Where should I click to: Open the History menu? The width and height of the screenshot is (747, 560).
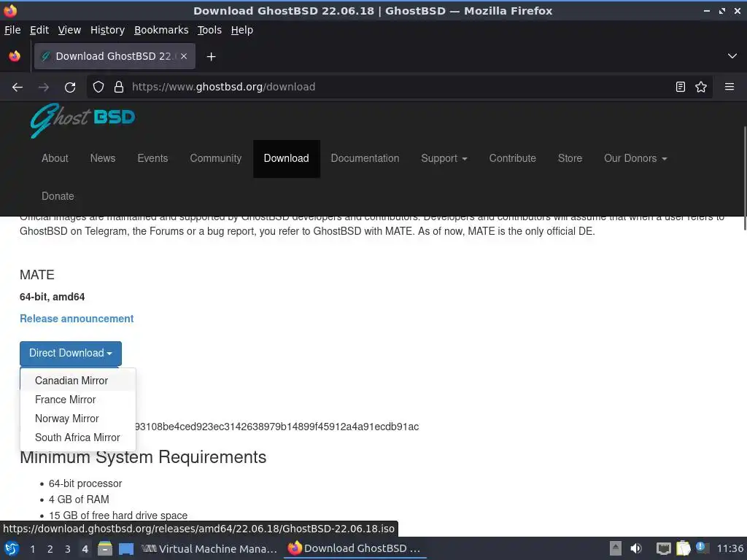(x=107, y=30)
